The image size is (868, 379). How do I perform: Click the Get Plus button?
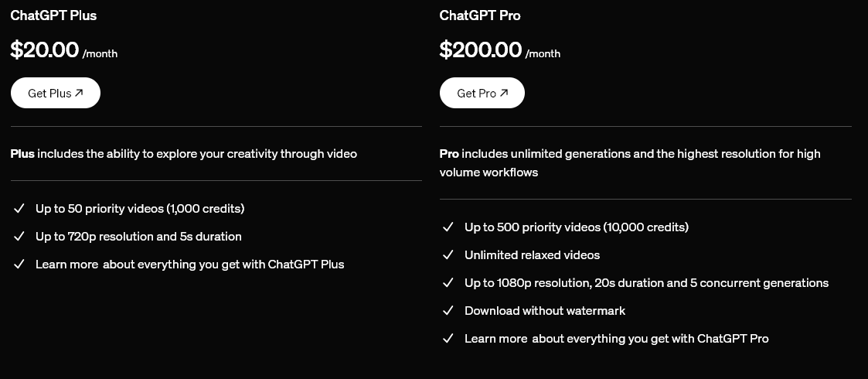(x=55, y=93)
